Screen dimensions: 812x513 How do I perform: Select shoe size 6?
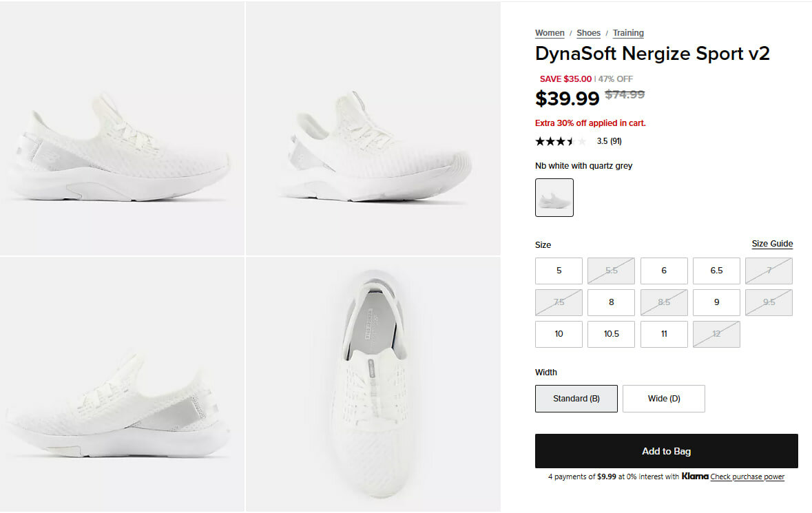(x=664, y=271)
